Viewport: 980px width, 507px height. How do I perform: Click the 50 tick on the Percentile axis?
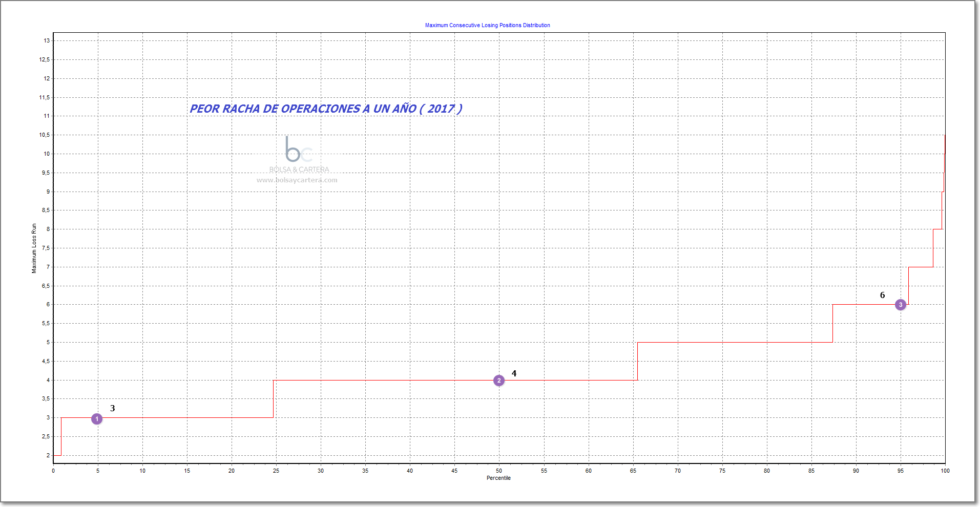499,471
